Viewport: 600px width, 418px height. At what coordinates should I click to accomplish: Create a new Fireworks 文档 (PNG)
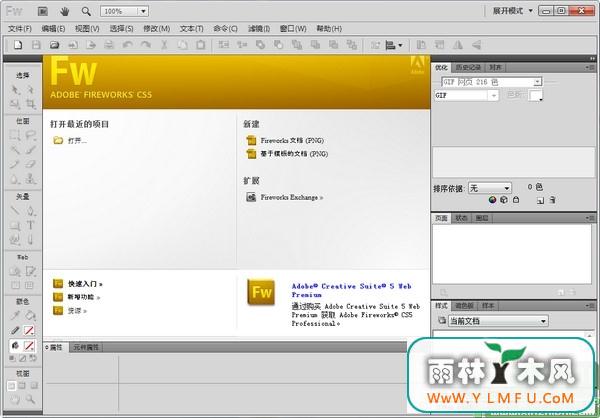292,140
